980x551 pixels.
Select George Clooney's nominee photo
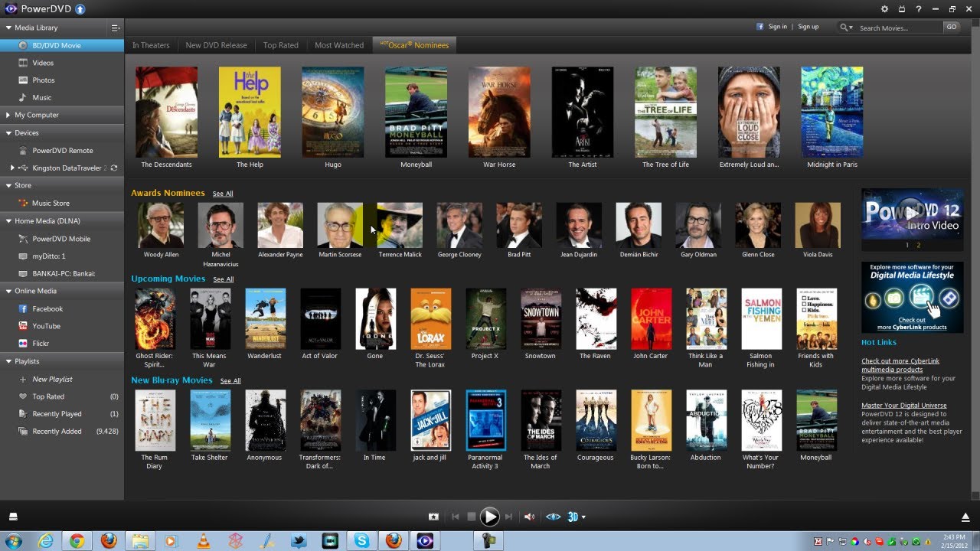(x=459, y=225)
